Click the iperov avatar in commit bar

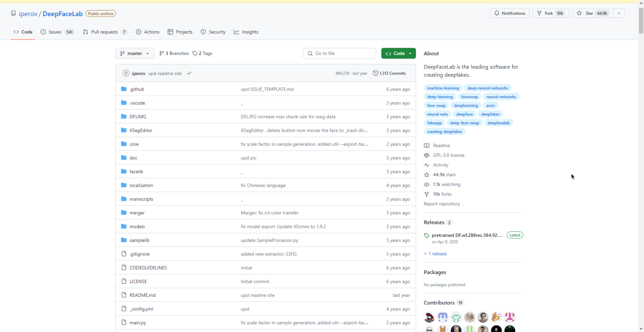coord(126,73)
